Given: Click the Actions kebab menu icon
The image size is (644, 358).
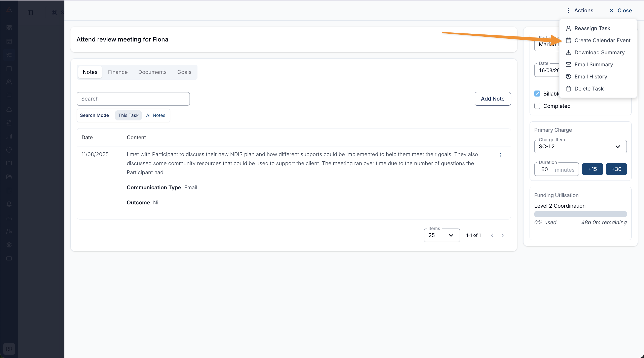Looking at the screenshot, I should [x=568, y=11].
